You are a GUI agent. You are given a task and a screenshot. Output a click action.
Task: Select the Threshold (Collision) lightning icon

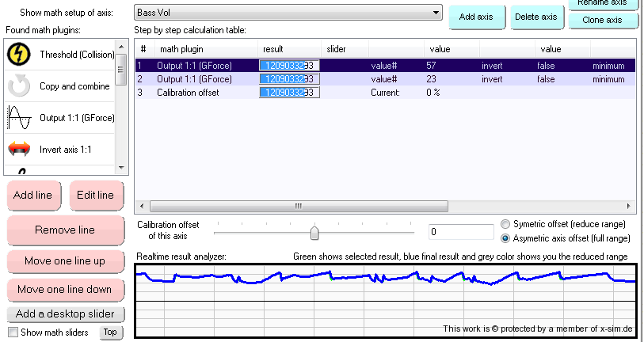click(17, 55)
